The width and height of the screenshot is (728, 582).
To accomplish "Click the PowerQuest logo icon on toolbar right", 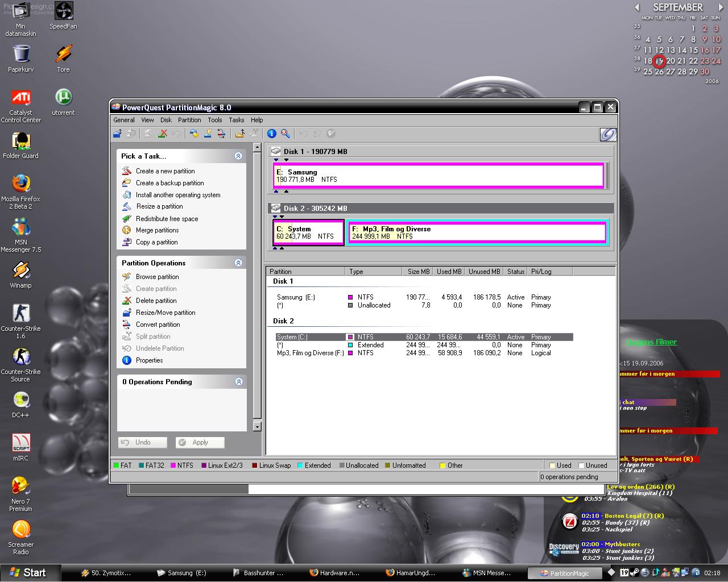I will tap(608, 134).
